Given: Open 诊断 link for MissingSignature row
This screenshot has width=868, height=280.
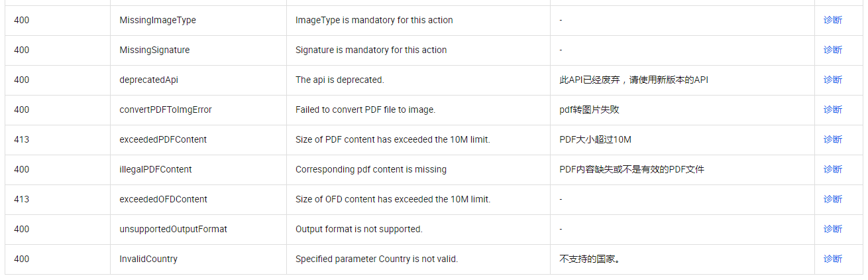Looking at the screenshot, I should pyautogui.click(x=832, y=50).
